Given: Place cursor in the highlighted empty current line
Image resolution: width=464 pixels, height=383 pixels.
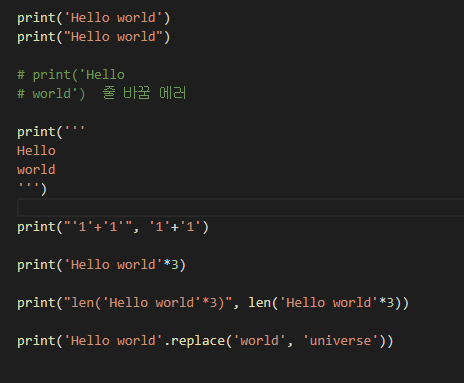Looking at the screenshot, I should [x=240, y=208].
